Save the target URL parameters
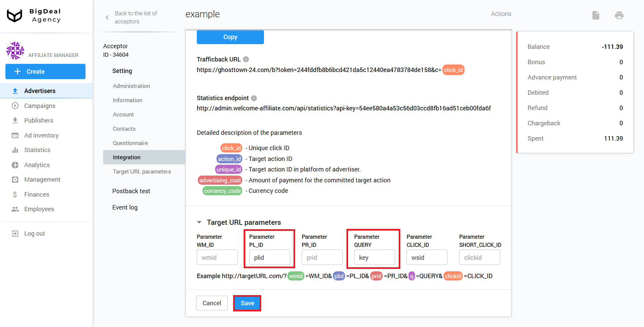The image size is (644, 327). (x=247, y=303)
